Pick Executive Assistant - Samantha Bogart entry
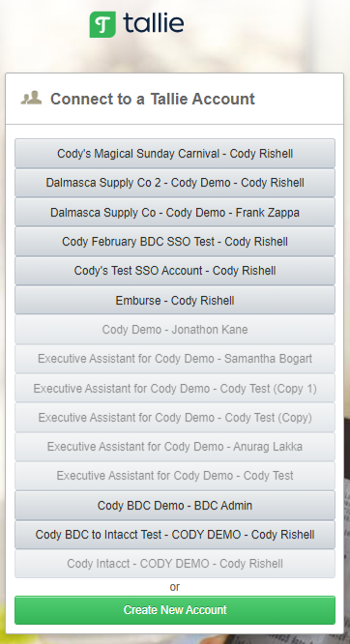This screenshot has height=644, width=350. pos(175,359)
